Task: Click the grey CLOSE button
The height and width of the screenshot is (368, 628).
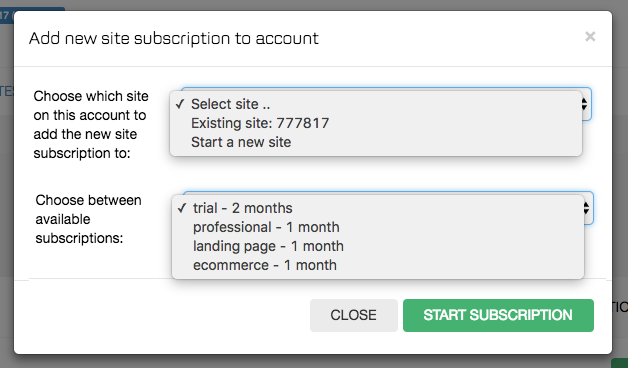Action: point(354,316)
